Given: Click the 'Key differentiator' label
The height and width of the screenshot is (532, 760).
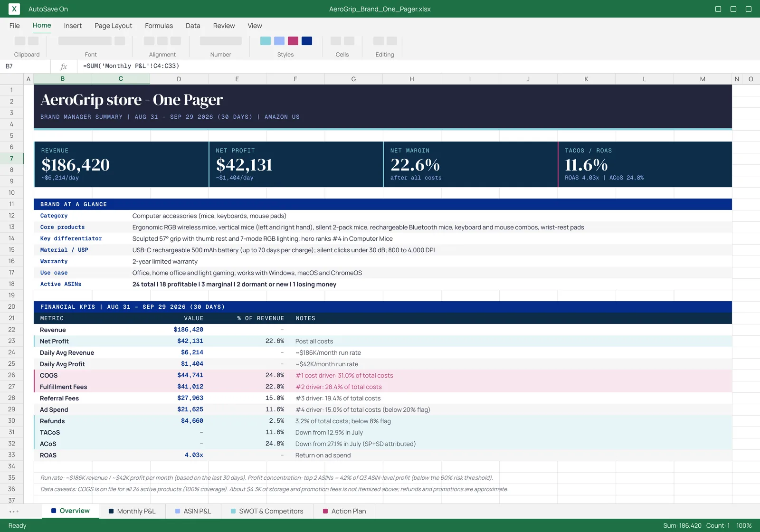Looking at the screenshot, I should [x=71, y=238].
